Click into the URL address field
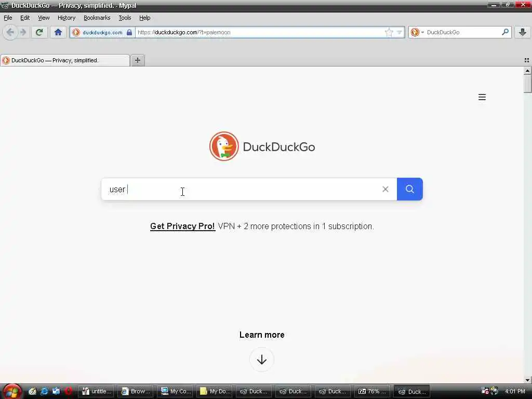The width and height of the screenshot is (532, 399). coord(260,32)
